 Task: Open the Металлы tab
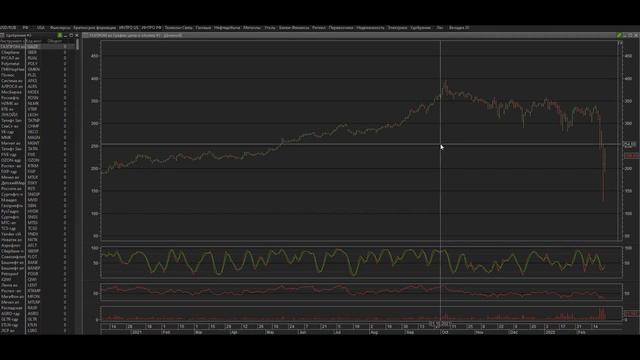point(252,28)
